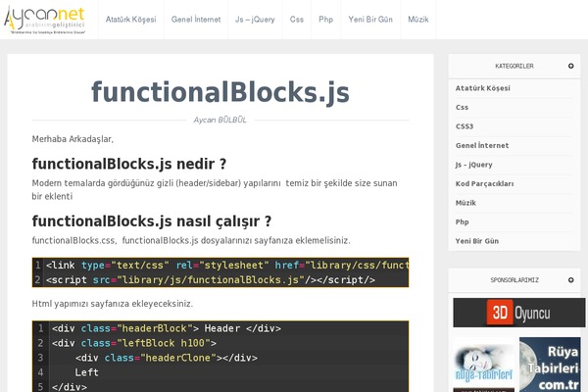The width and height of the screenshot is (588, 392).
Task: Click the functionalBlocks.js article title
Action: (220, 92)
